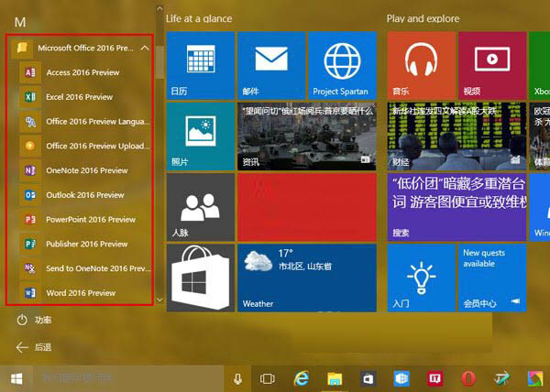Open the Music (音乐) headphones tile
The width and height of the screenshot is (550, 392).
tap(422, 66)
